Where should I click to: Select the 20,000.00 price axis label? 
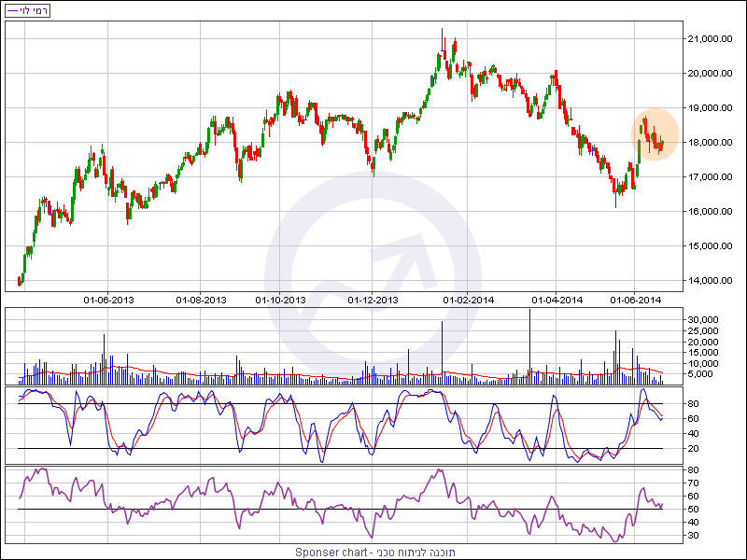711,74
